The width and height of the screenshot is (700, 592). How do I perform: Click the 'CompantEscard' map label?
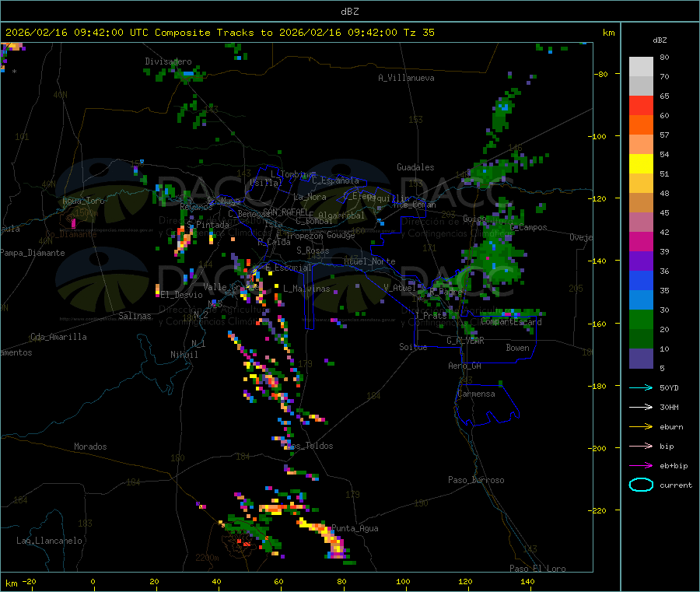click(x=512, y=322)
